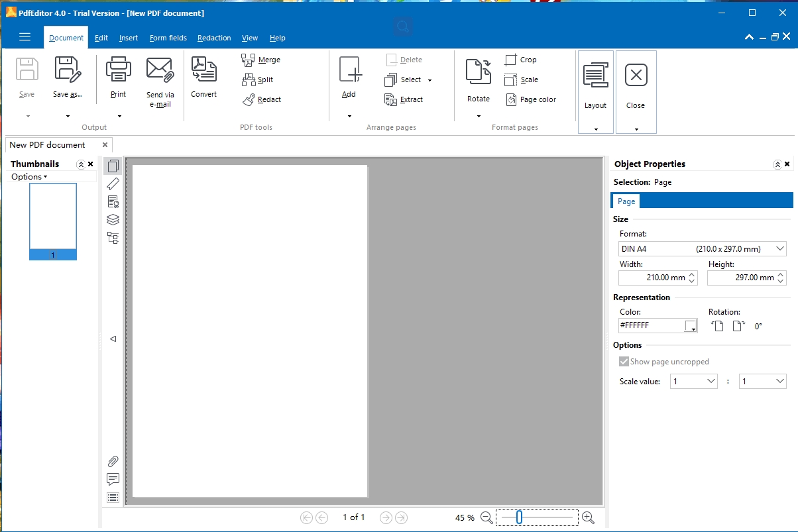Show the layers panel from sidebar

click(x=113, y=219)
